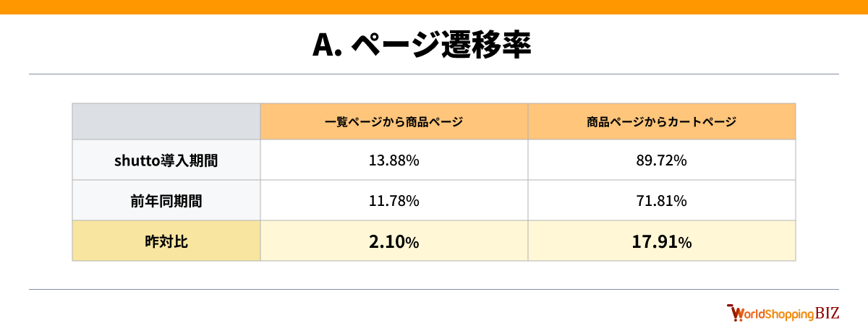Click the horizontal divider under the title

pyautogui.click(x=434, y=74)
